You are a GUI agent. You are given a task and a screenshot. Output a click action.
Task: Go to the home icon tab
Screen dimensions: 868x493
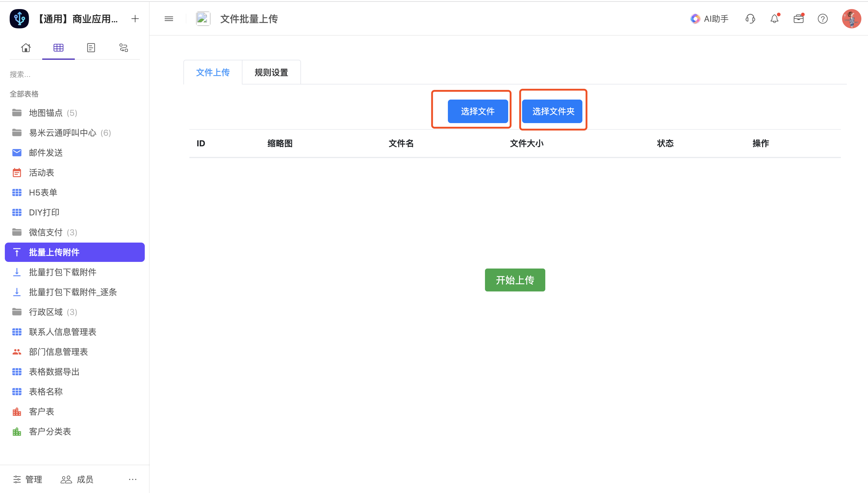pos(26,48)
